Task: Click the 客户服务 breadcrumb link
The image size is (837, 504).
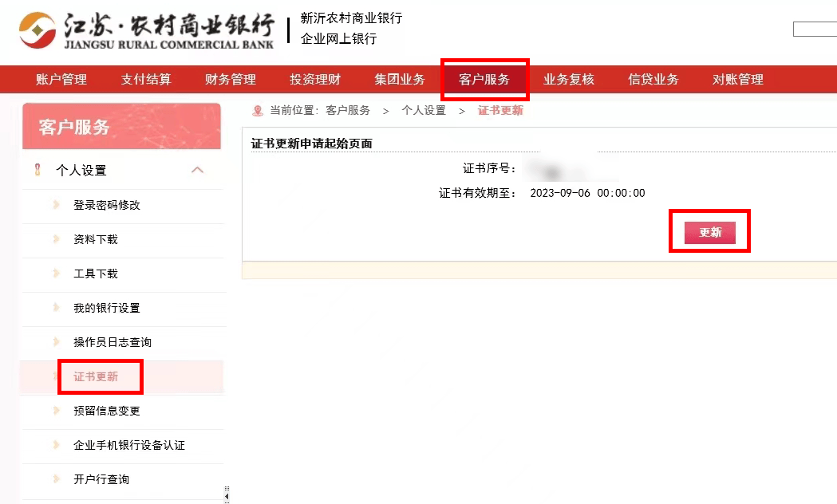Action: point(348,110)
